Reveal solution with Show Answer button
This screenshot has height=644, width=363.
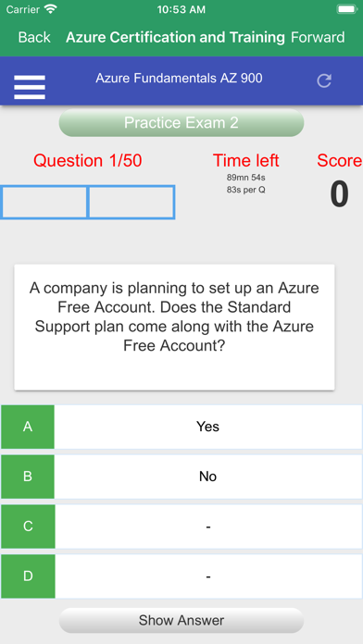[x=181, y=620]
